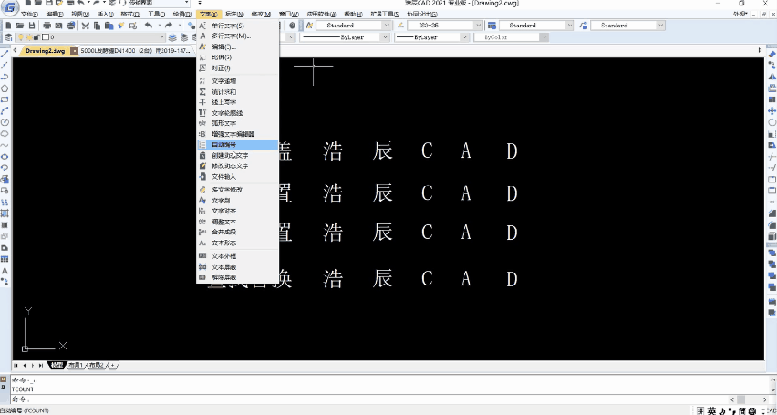
Task: Click the New drawing icon in the toolbar
Action: click(8, 25)
